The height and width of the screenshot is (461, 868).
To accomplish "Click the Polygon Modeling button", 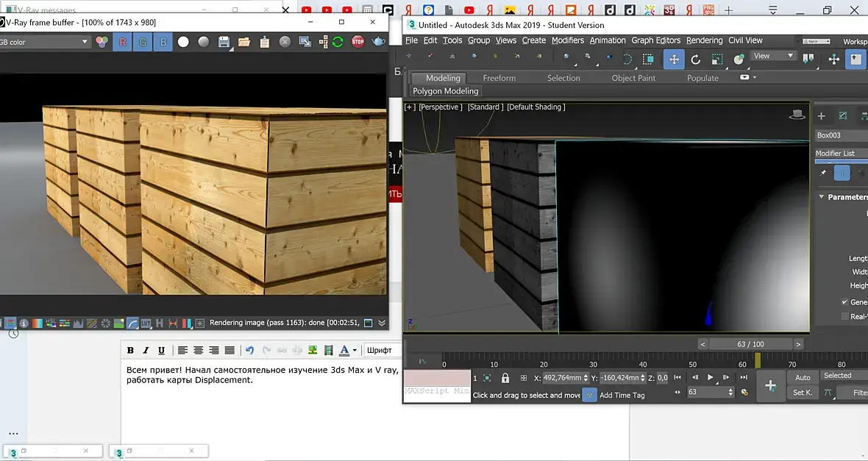I will click(x=445, y=91).
